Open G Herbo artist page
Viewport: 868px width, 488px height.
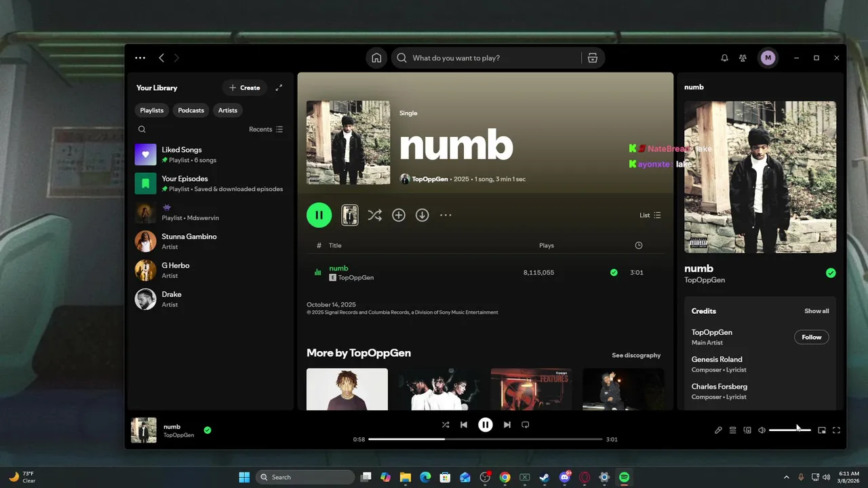pos(211,270)
